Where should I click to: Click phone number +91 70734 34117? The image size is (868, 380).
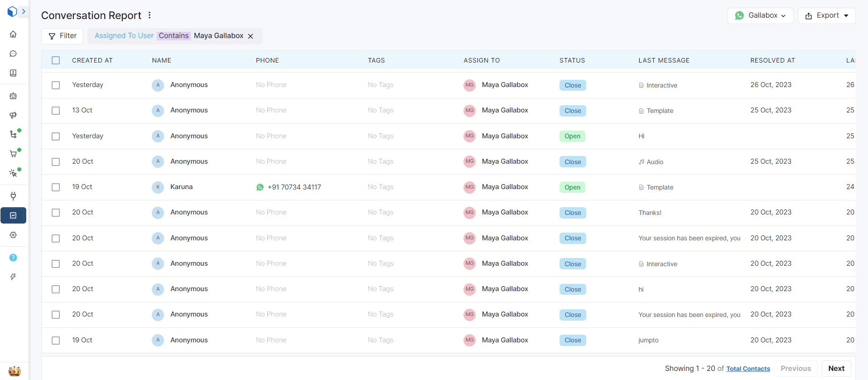(x=294, y=187)
